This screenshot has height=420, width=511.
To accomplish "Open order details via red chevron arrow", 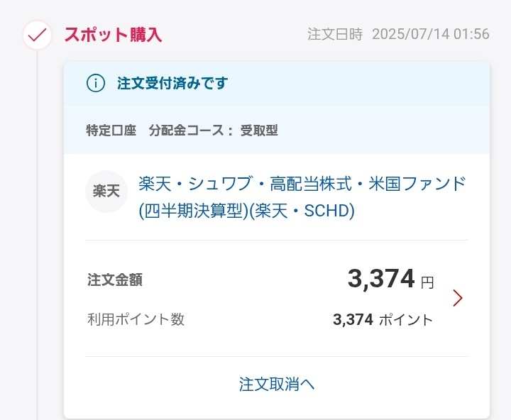I will coord(458,298).
